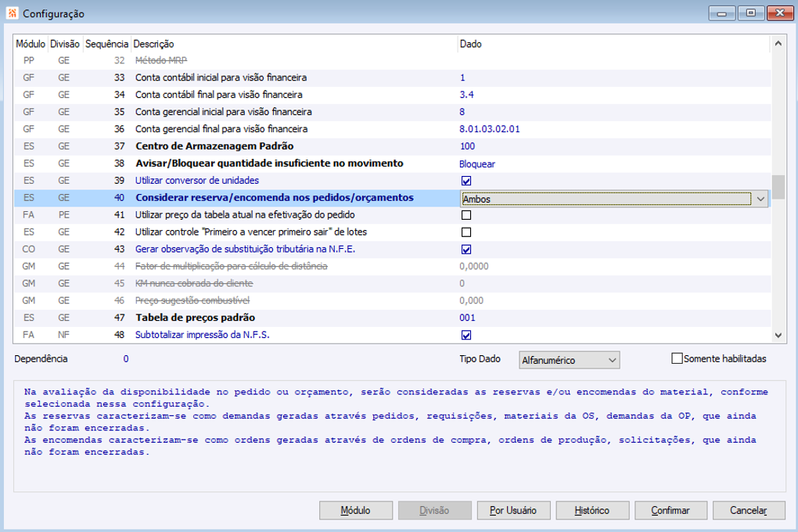Click the '0,0000' value in row 44
798x532 pixels.
[x=474, y=266]
